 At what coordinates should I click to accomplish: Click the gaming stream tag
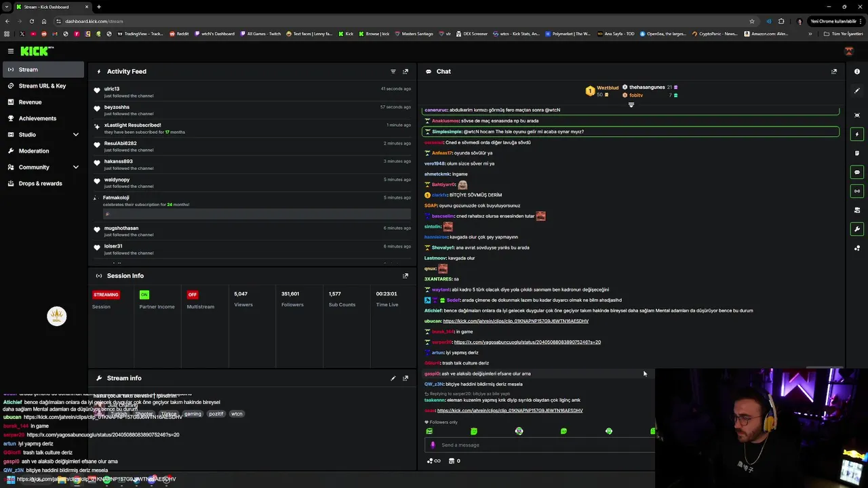pos(193,413)
